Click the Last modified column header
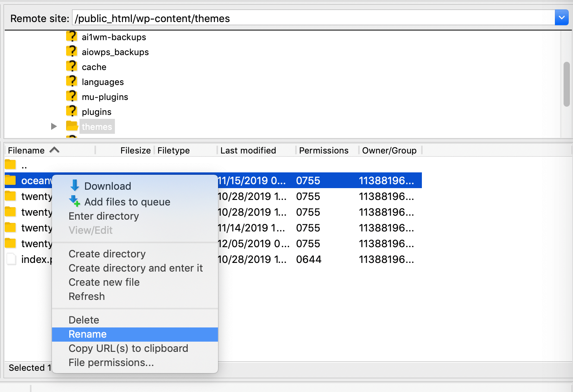This screenshot has height=392, width=573. click(x=248, y=150)
